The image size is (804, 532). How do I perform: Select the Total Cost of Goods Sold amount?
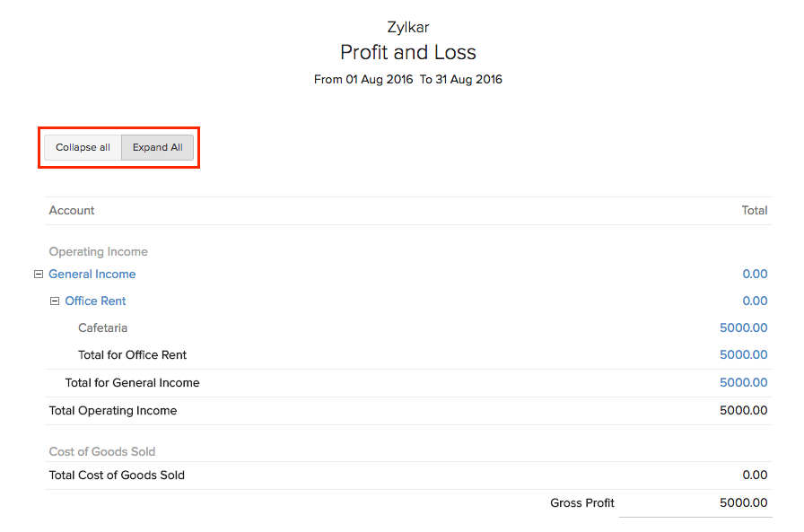click(x=755, y=475)
